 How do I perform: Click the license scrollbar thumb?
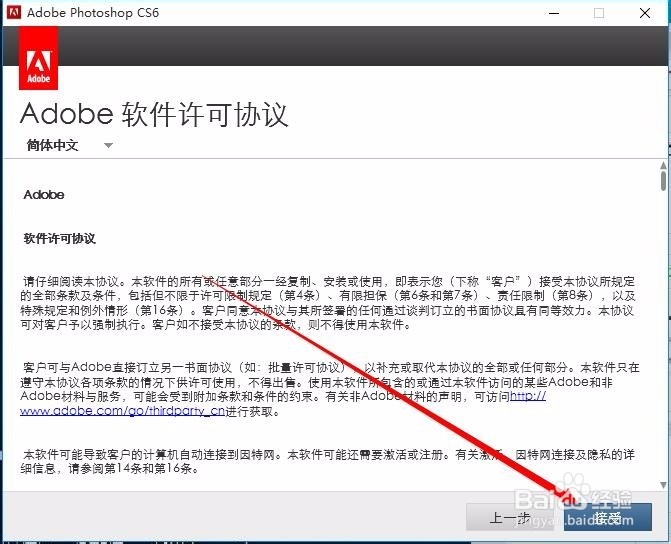click(663, 181)
